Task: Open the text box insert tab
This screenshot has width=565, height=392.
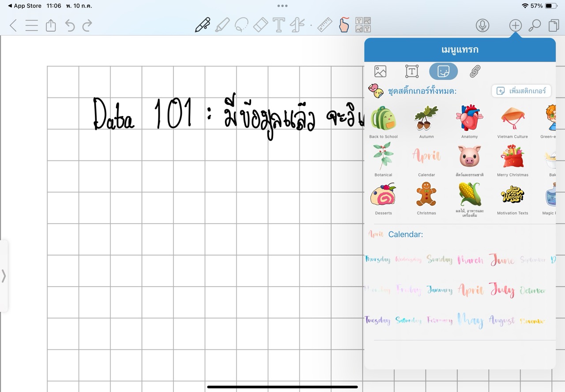Action: [412, 71]
